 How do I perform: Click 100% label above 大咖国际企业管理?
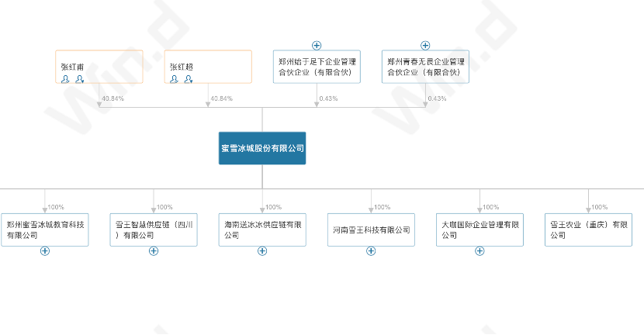pos(491,207)
